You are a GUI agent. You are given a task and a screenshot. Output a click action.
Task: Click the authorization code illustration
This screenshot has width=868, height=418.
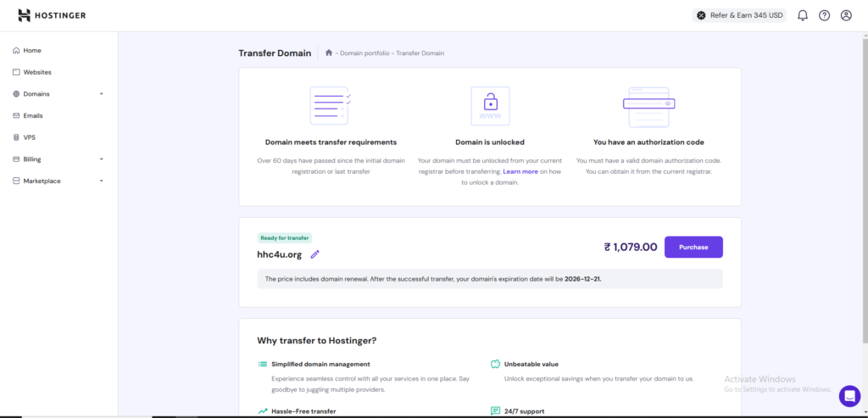(648, 106)
